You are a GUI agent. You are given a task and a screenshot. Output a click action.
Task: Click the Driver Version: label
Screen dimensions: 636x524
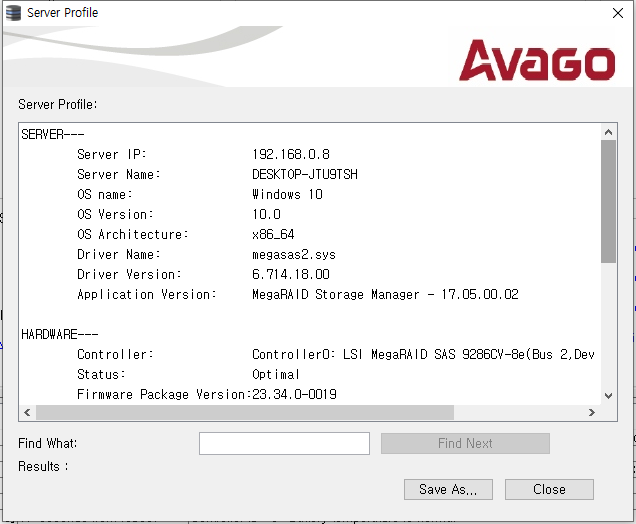(129, 274)
